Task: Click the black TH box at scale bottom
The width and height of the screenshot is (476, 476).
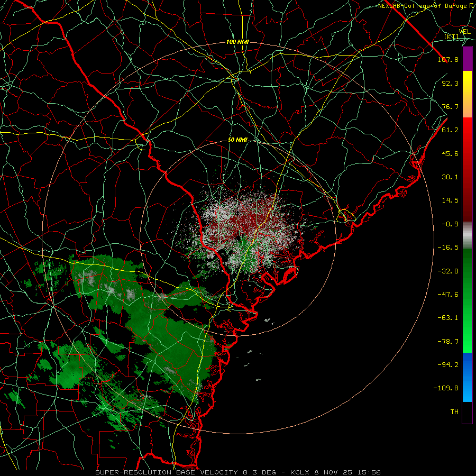Action: click(x=467, y=412)
